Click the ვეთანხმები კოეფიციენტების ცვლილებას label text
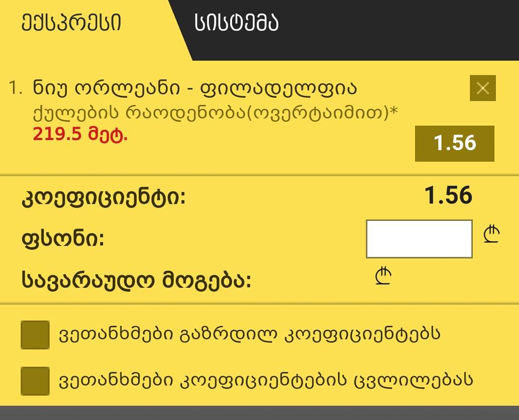 [x=266, y=380]
